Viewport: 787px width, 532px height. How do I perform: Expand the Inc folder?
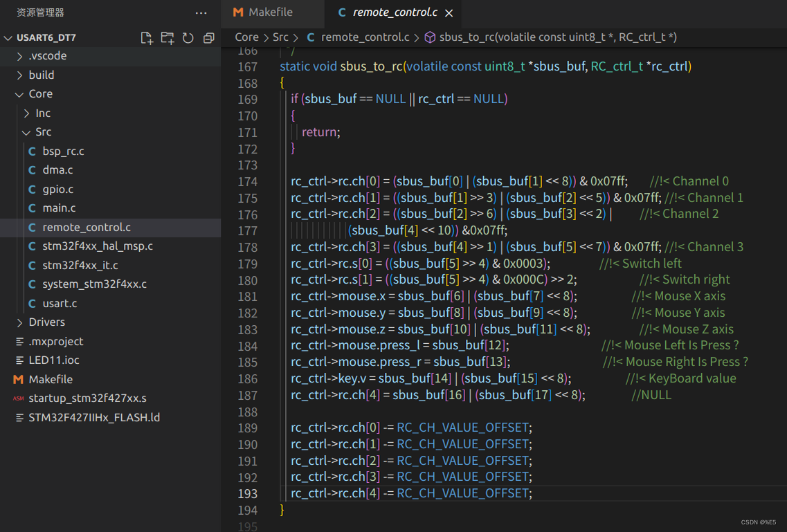pyautogui.click(x=26, y=113)
